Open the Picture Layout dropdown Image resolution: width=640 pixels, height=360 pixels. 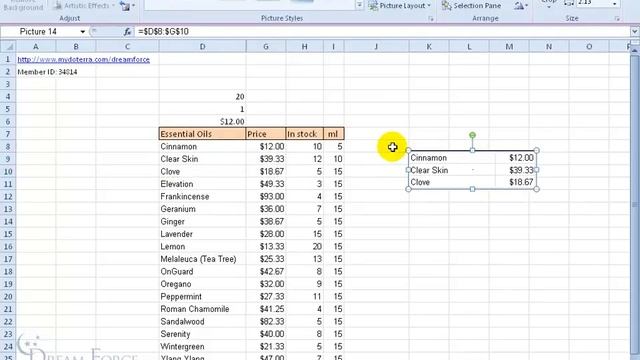coord(400,6)
